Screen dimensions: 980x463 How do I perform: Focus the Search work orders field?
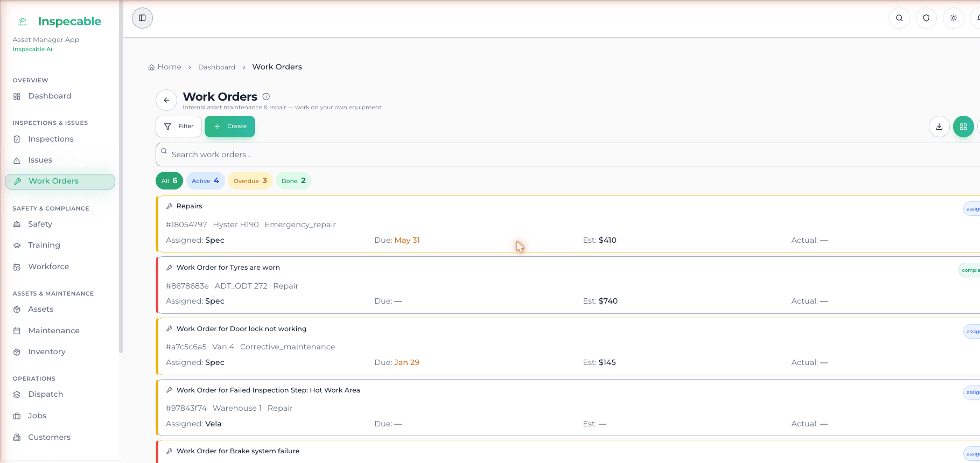568,155
